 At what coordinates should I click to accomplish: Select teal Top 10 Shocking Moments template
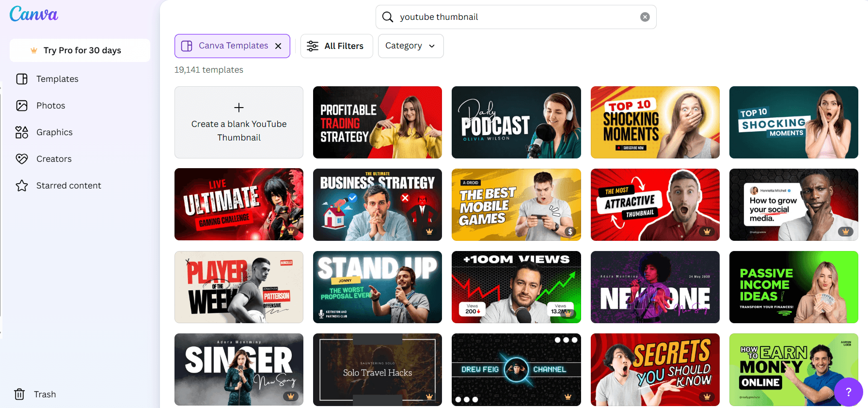[794, 122]
